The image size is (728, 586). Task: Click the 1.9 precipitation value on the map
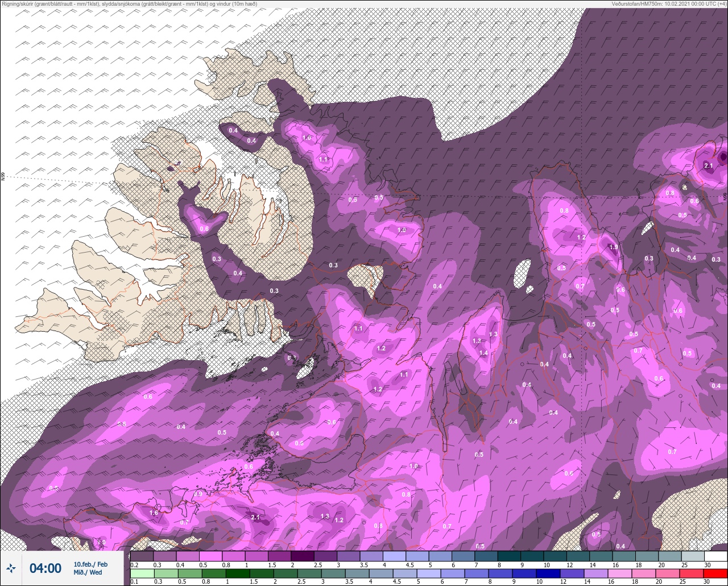coord(613,247)
